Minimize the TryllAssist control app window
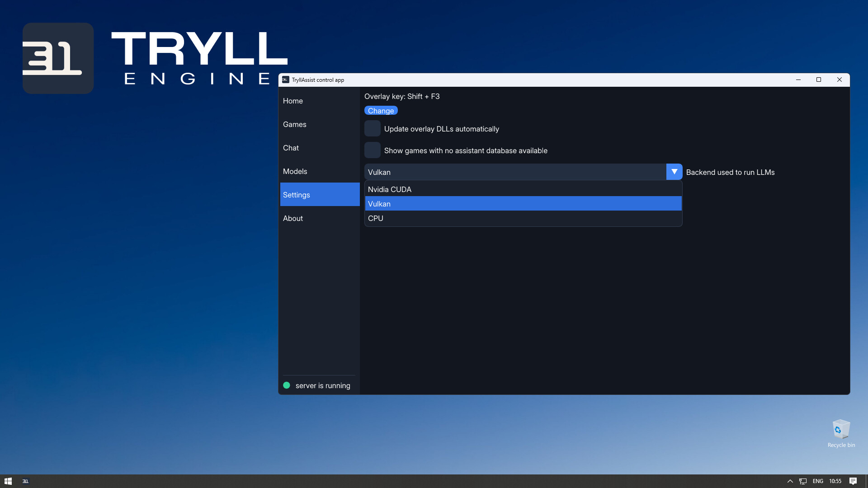Viewport: 868px width, 488px height. coord(798,80)
